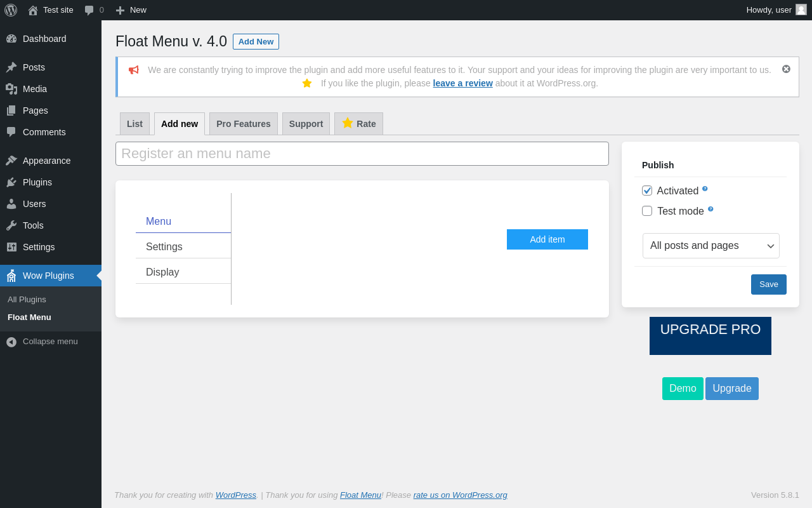Image resolution: width=812 pixels, height=508 pixels.
Task: Click the Demo button
Action: [683, 389]
